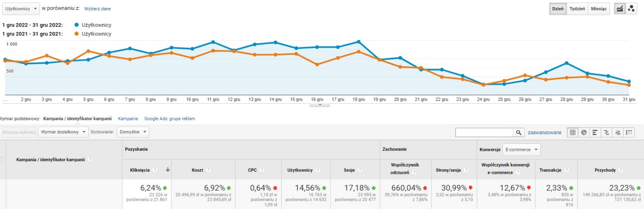
Task: Click the 2,33% Transakcje value
Action: (x=556, y=188)
